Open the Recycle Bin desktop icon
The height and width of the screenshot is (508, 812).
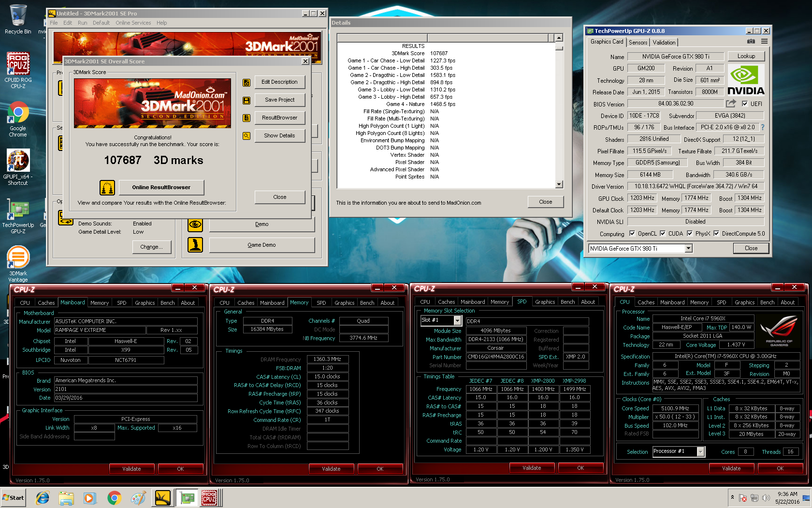coord(18,19)
